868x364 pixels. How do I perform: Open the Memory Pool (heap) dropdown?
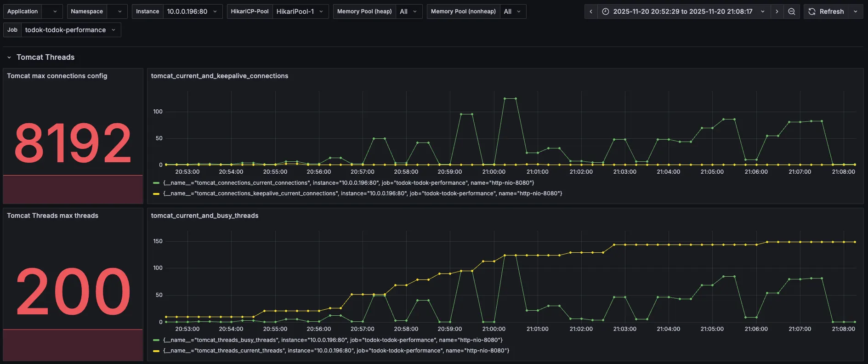[409, 11]
